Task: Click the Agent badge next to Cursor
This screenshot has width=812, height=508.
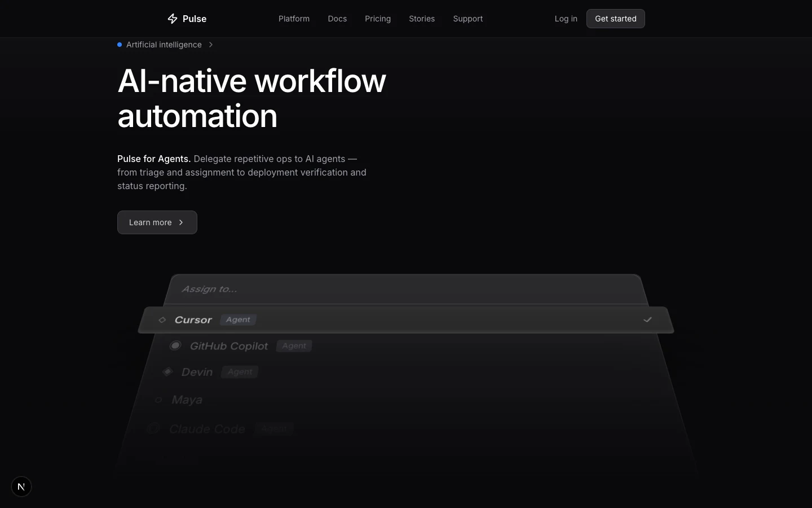Action: pyautogui.click(x=238, y=319)
